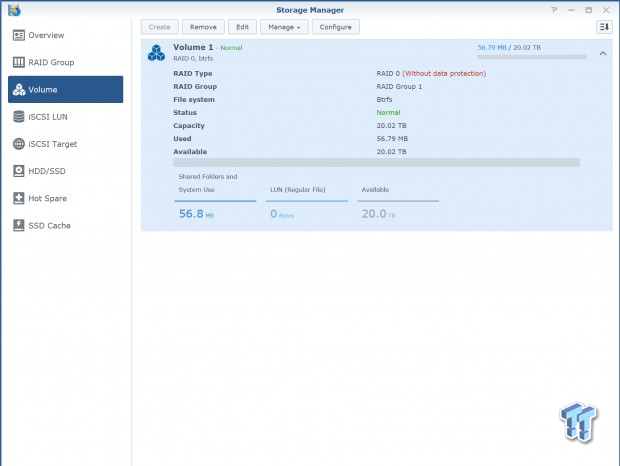Viewport: 620px width, 466px height.
Task: Click the Available row value '20.02 TB'
Action: (x=391, y=152)
